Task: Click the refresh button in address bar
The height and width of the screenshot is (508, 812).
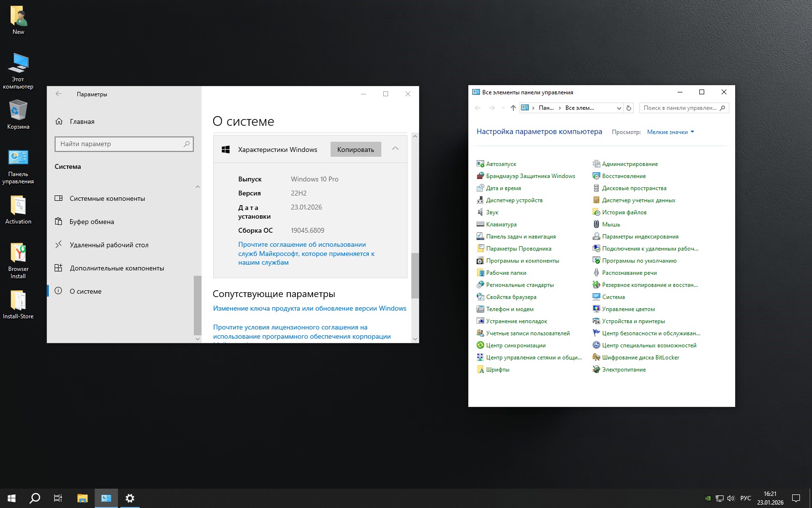Action: pyautogui.click(x=629, y=108)
